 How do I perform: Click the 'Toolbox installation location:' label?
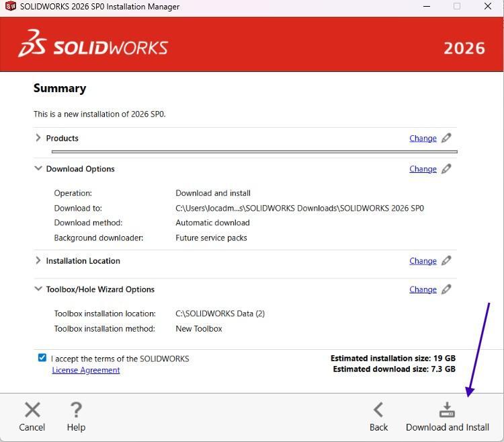pyautogui.click(x=105, y=314)
